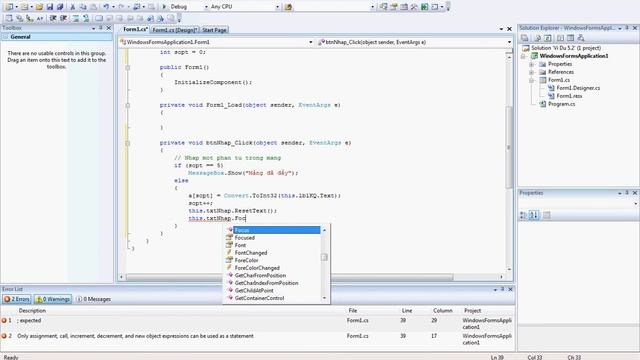Viewport: 640px width, 360px height.
Task: Click the Save All toolbar icon
Action: [60, 7]
